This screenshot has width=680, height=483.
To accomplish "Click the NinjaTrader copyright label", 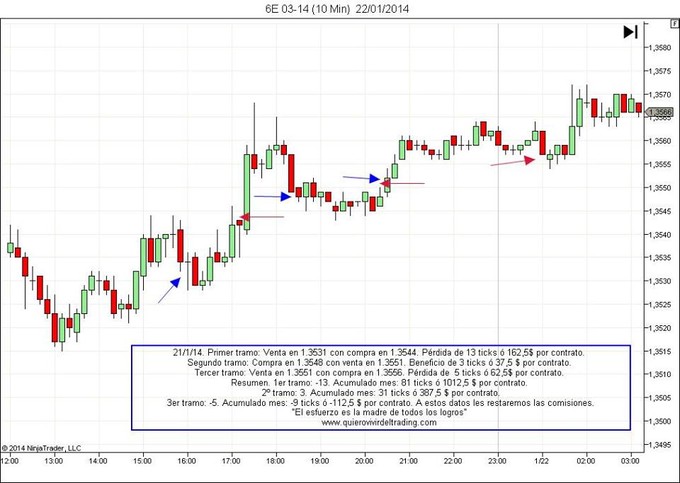I will (42, 447).
